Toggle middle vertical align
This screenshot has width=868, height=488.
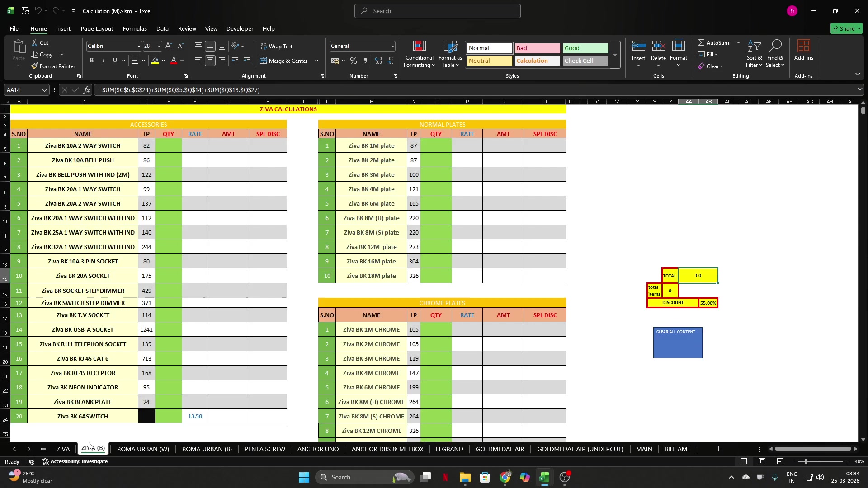210,46
